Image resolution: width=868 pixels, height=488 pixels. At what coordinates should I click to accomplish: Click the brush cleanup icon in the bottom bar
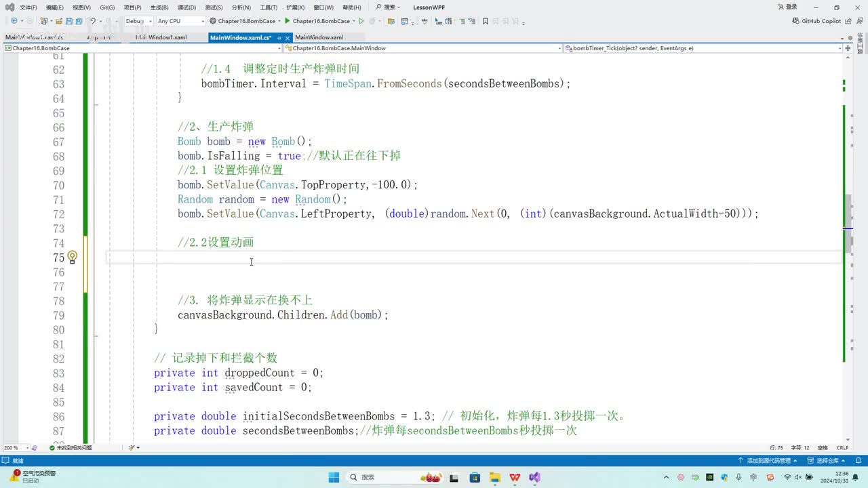coord(133,448)
